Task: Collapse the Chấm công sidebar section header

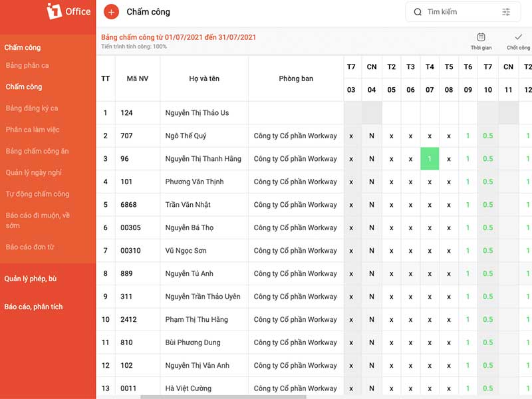Action: [x=23, y=47]
